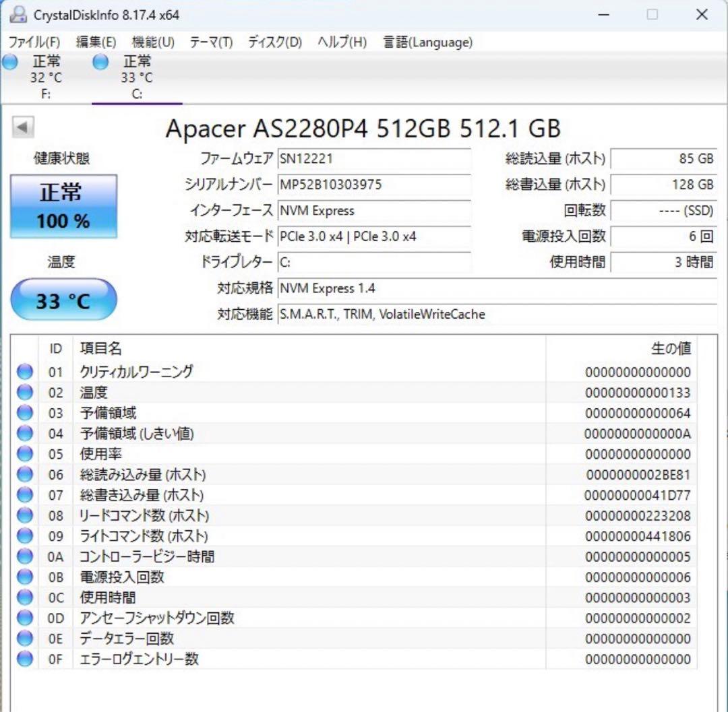Open the 言語(Language) menu

click(x=426, y=42)
